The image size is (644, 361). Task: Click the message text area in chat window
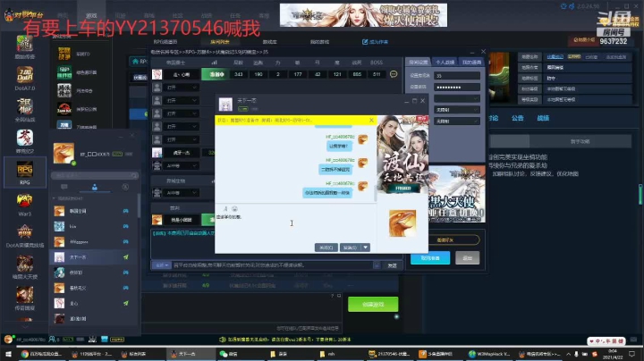coord(295,227)
